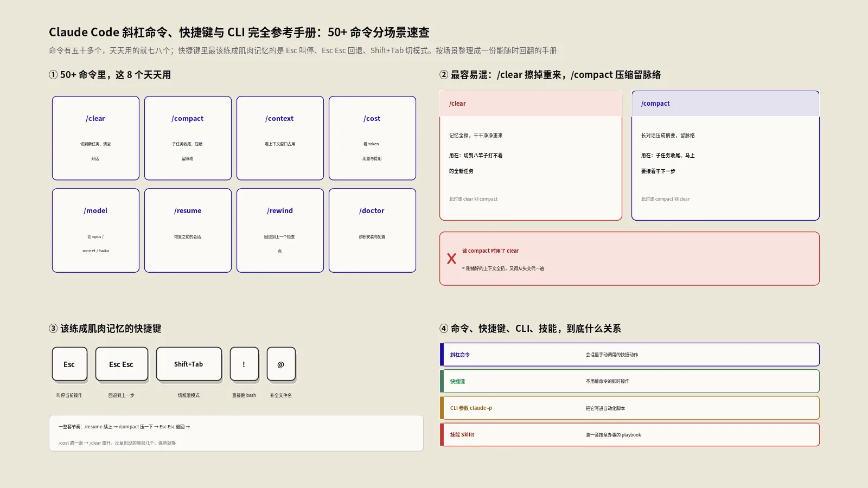Click the description '诊断安装与配置'
Screen dimensions: 868x488
pos(372,237)
